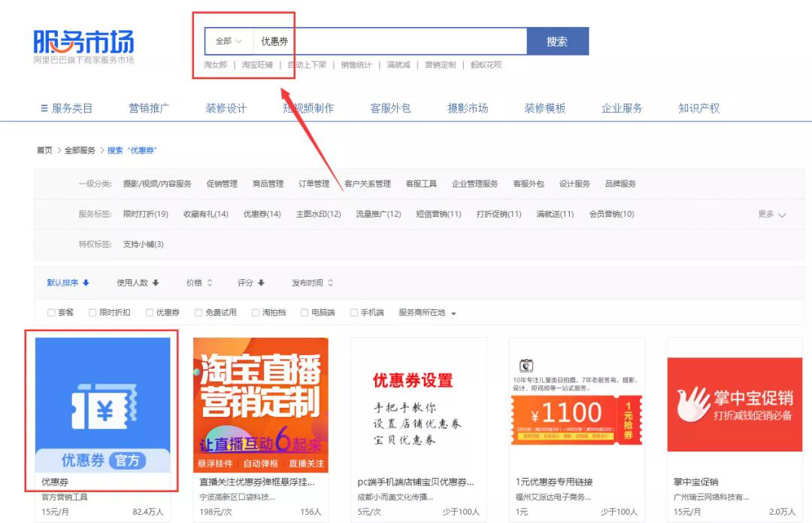Filter by tag 短信营销(11)
The height and width of the screenshot is (523, 812).
(438, 214)
